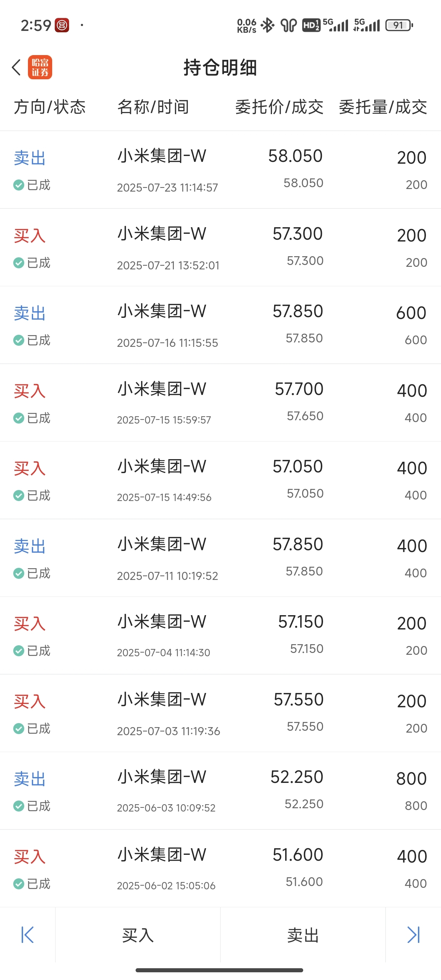The image size is (441, 980).
Task: Select the 名称/时间 column header
Action: point(153,107)
